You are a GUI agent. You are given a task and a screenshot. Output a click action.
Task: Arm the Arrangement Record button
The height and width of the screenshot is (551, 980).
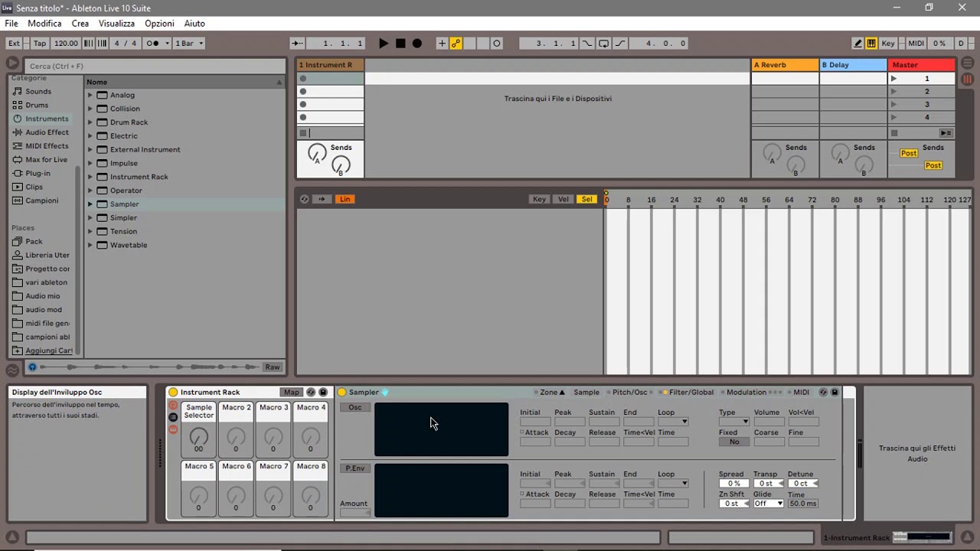[417, 44]
